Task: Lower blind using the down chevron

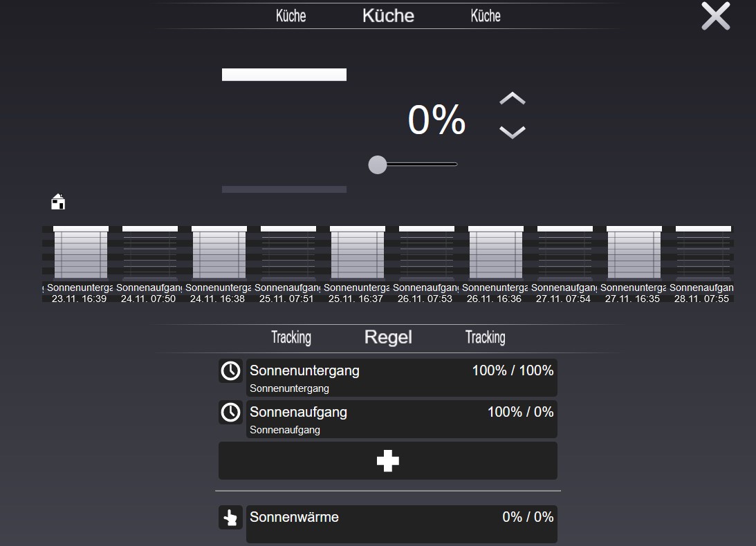Action: [512, 132]
